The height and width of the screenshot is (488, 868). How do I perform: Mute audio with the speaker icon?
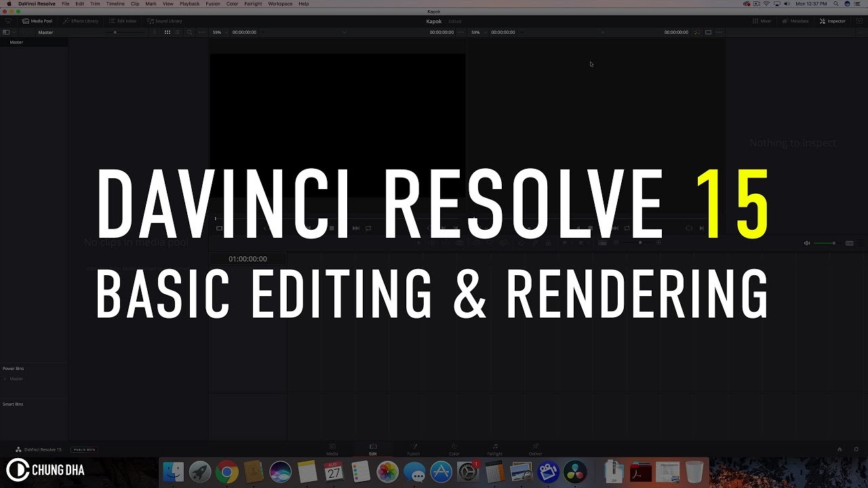pyautogui.click(x=807, y=243)
